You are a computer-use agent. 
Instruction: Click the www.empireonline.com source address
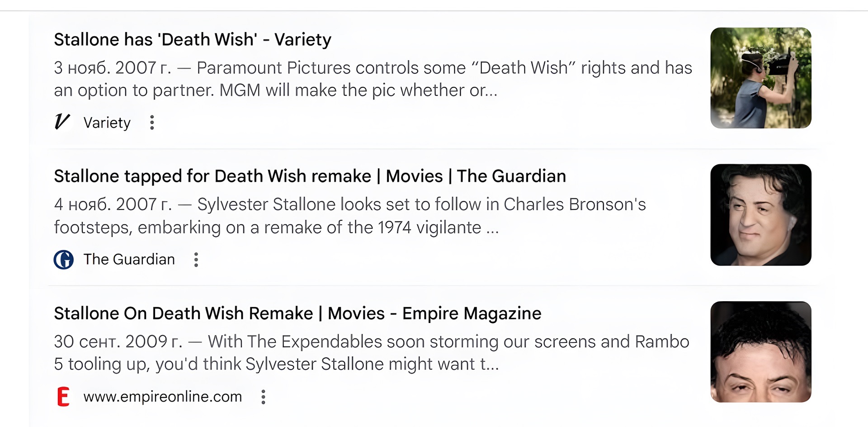coord(163,397)
